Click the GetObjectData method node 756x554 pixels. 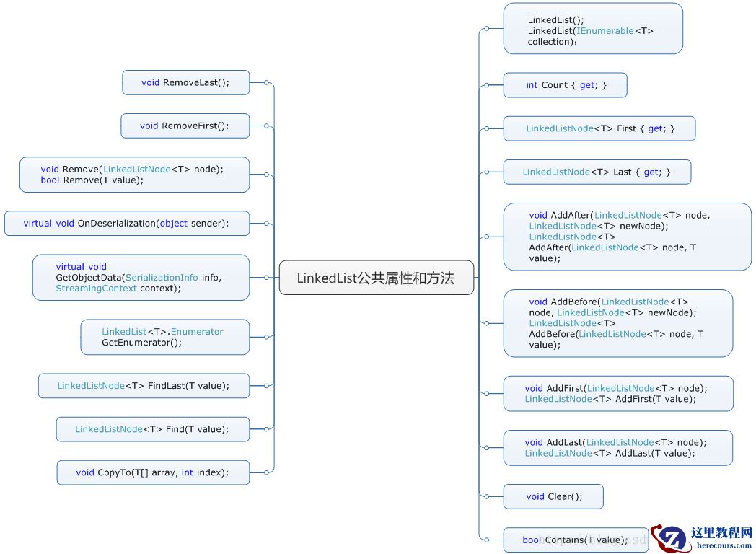[x=140, y=278]
